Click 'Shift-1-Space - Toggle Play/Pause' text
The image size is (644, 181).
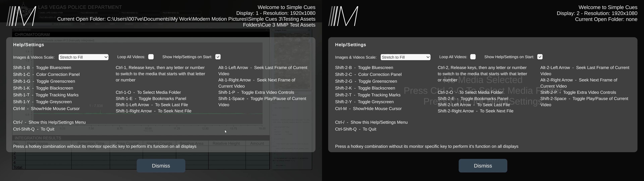(x=262, y=102)
